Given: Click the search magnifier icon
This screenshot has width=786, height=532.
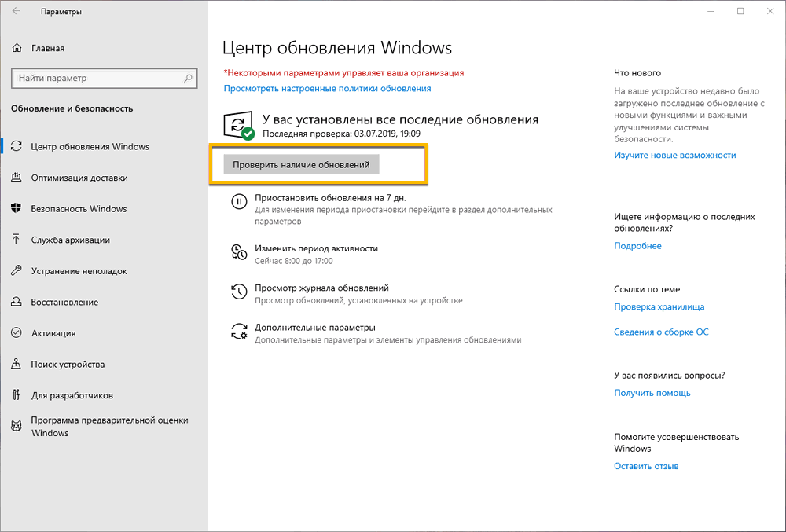Looking at the screenshot, I should pyautogui.click(x=189, y=79).
